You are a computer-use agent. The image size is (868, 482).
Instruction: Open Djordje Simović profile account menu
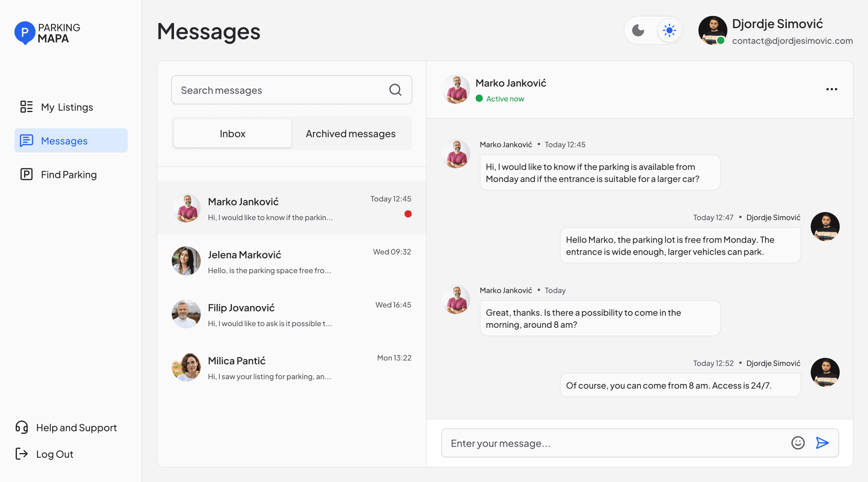tap(776, 31)
